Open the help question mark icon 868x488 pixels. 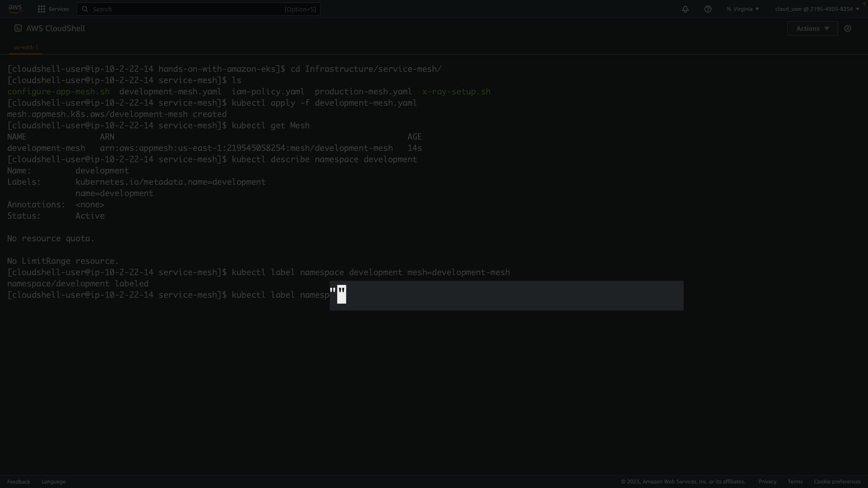[x=708, y=9]
